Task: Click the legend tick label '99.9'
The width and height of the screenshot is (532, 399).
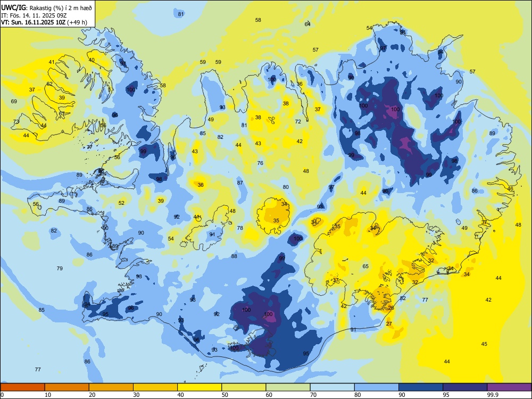Action: (x=492, y=395)
